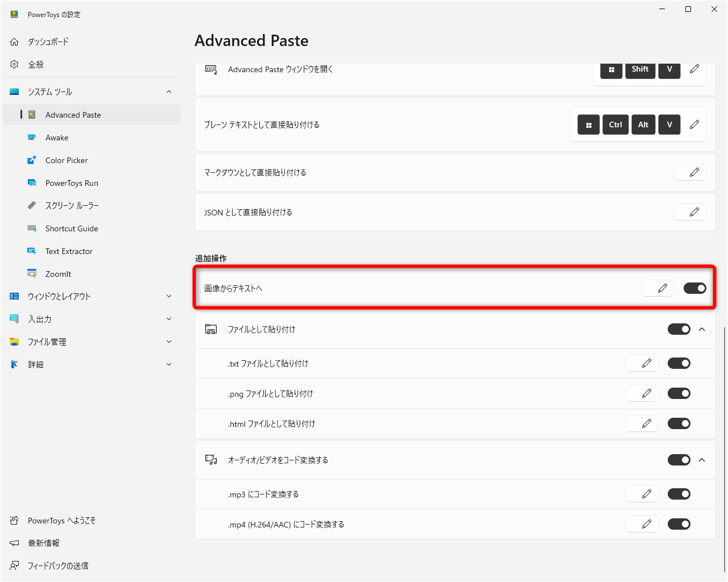Collapse the ファイルとして貼り付け section
Image resolution: width=728 pixels, height=582 pixels.
tap(702, 329)
